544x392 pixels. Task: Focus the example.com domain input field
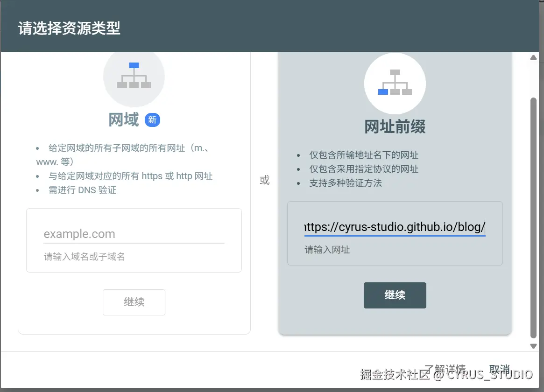pyautogui.click(x=134, y=234)
